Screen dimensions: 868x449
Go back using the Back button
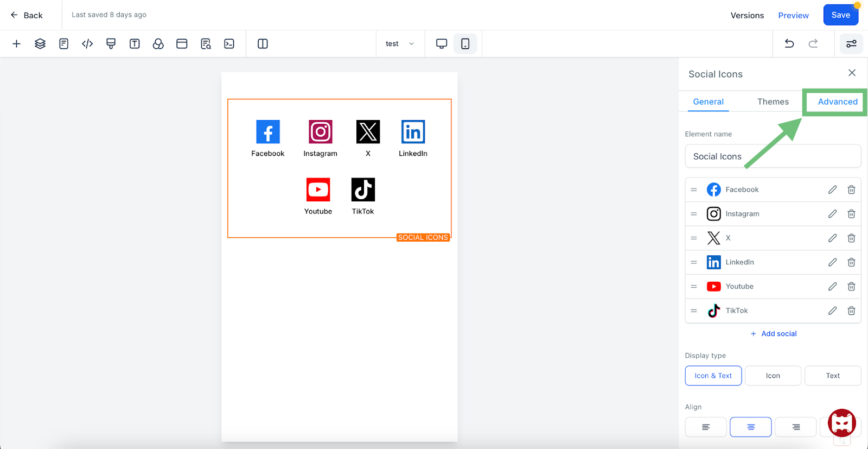(x=27, y=15)
